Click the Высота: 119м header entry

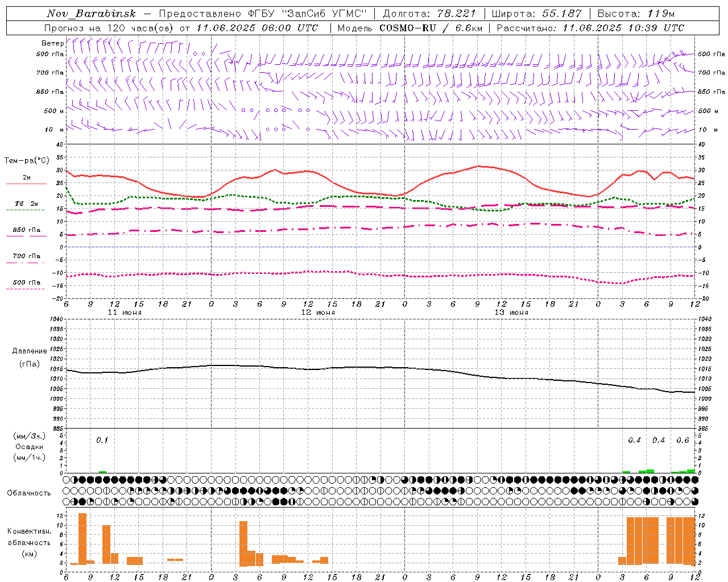[636, 14]
